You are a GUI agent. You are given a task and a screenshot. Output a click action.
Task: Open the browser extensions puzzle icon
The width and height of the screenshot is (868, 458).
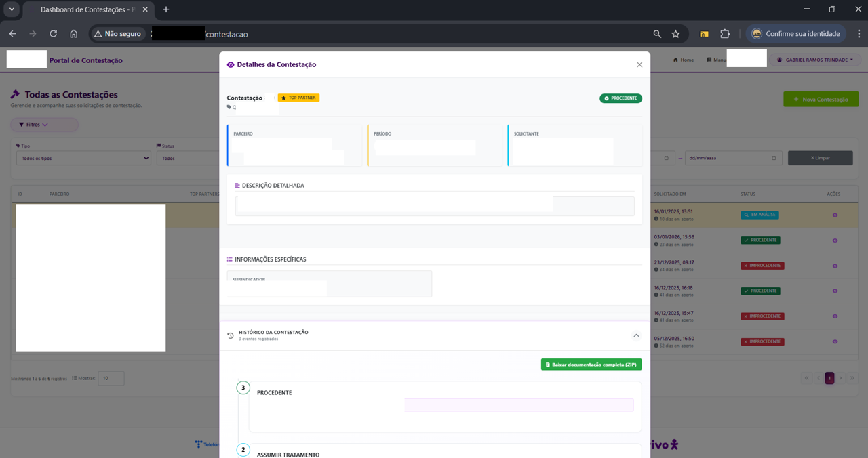pyautogui.click(x=725, y=33)
